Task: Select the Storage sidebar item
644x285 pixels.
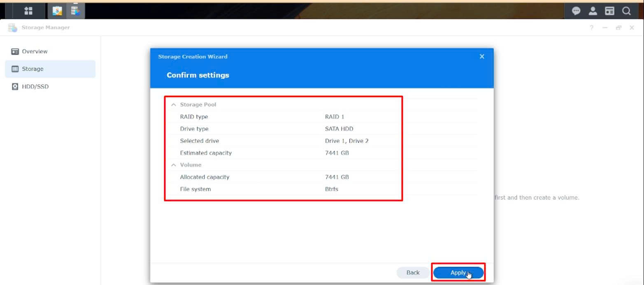Action: pos(33,69)
